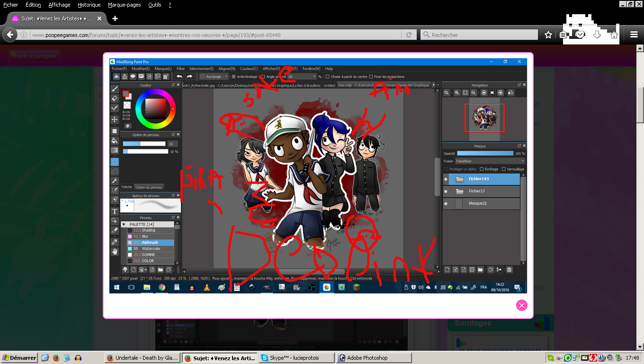
Task: Open the Fusion Transférer blend dropdown
Action: coord(490,161)
